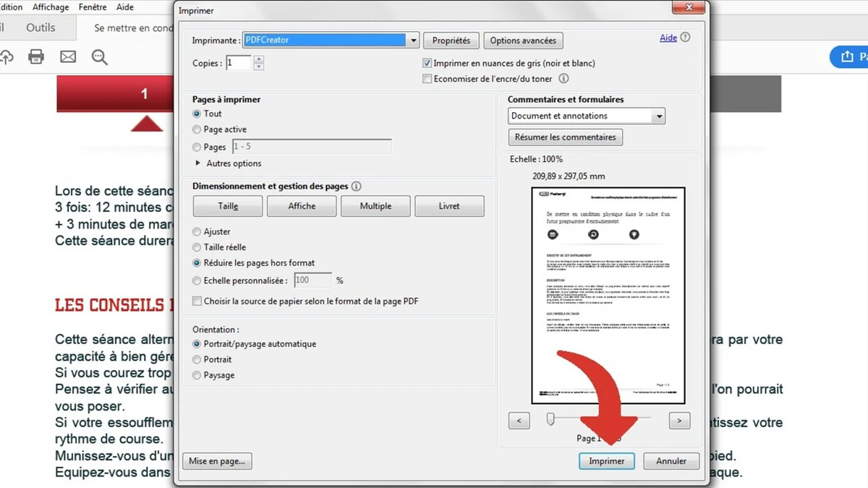Click help icon beside the Aide link
Screen dimensions: 868x488
(686, 38)
